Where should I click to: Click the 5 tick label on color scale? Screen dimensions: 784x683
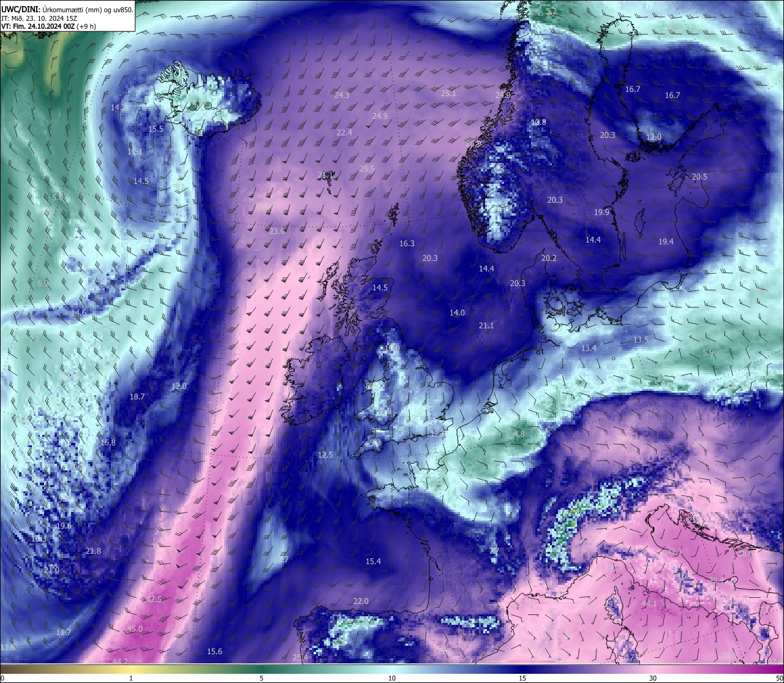[x=262, y=678]
